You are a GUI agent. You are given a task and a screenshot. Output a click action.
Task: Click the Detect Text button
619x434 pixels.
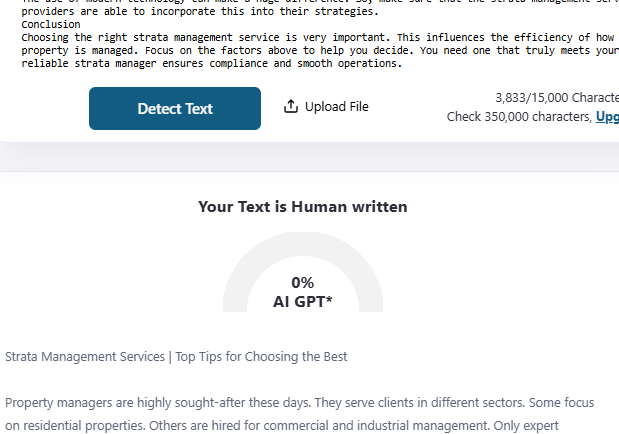point(175,108)
